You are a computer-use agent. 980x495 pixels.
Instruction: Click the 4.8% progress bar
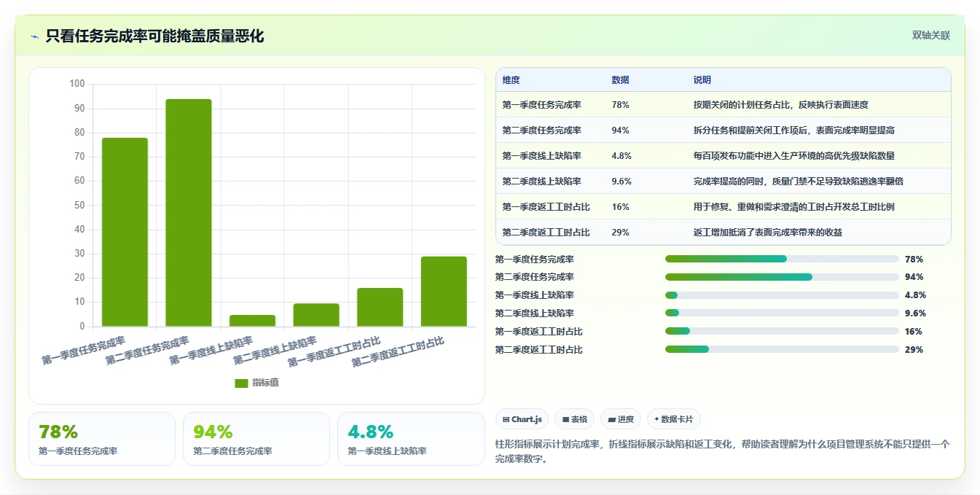pos(782,295)
